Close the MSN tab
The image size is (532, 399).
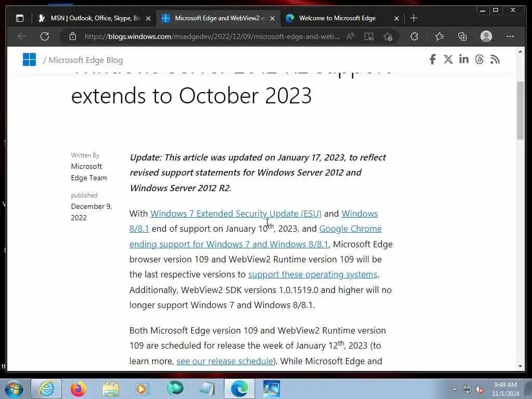pos(148,18)
